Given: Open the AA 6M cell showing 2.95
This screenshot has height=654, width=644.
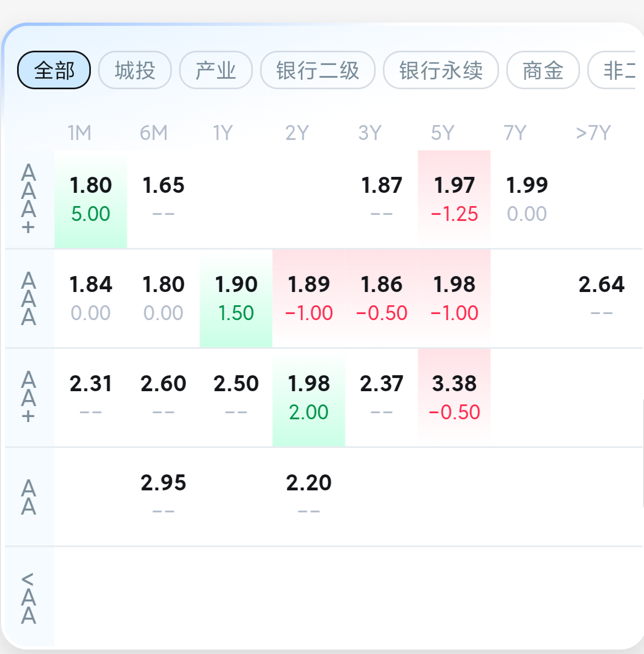Looking at the screenshot, I should [x=163, y=496].
